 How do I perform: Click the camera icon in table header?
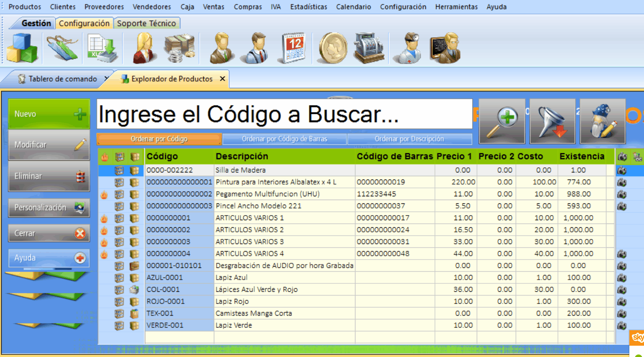coord(622,157)
